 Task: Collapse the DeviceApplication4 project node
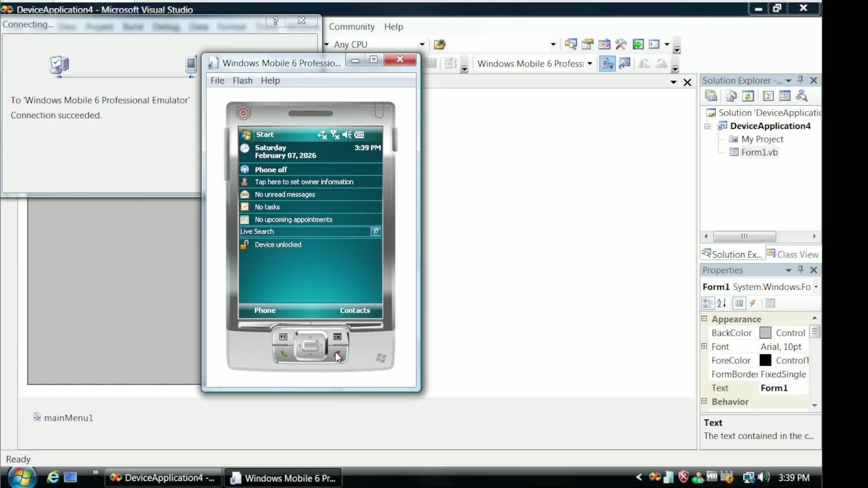point(707,126)
